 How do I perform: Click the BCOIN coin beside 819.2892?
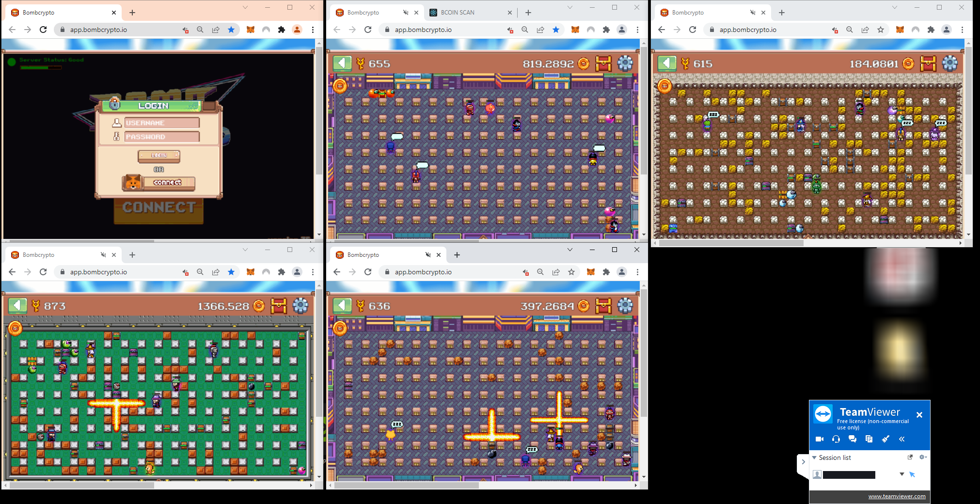tap(584, 63)
